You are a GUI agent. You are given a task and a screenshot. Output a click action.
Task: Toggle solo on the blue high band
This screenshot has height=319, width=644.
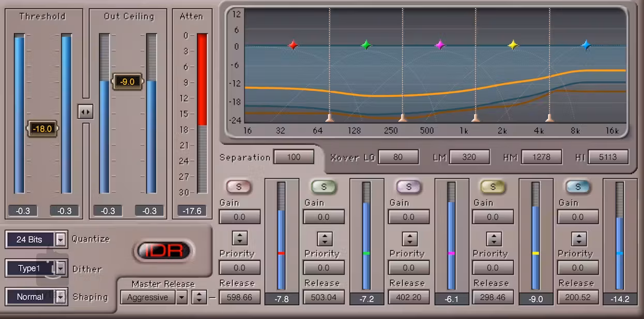coord(578,187)
